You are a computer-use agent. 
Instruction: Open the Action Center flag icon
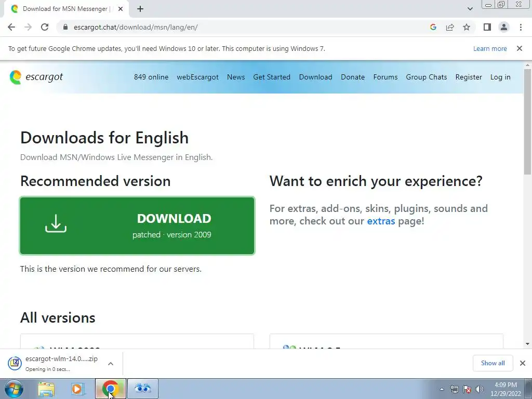(467, 389)
